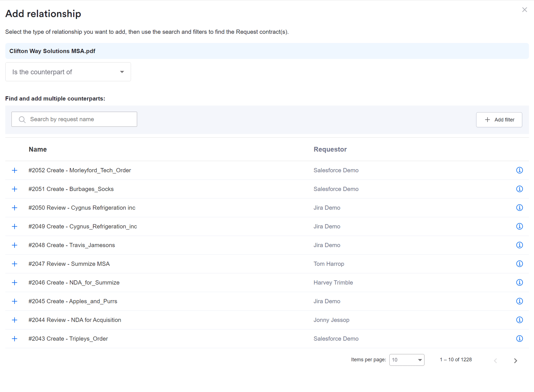Screen dimensions: 534x392
Task: Add #2043 Create - Tripleys_Order via plus icon
Action: [15, 339]
